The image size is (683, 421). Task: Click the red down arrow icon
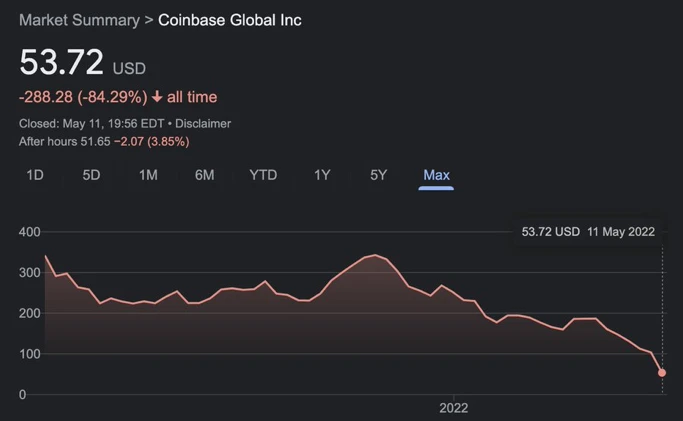pyautogui.click(x=157, y=97)
